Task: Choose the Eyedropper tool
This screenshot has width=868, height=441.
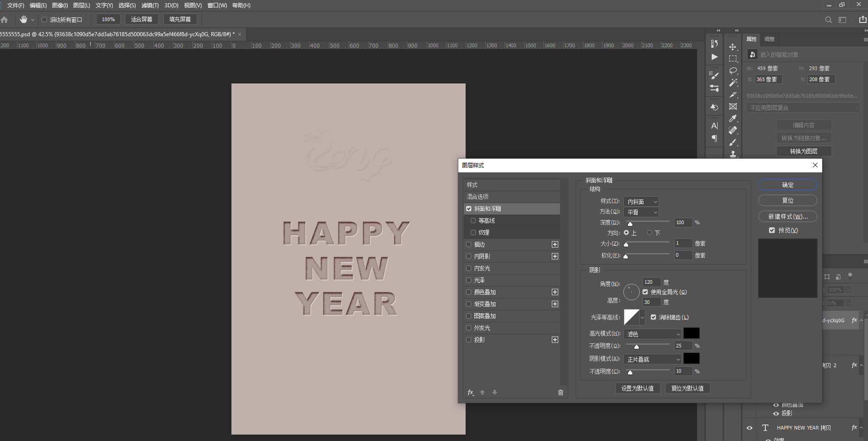Action: click(x=733, y=118)
